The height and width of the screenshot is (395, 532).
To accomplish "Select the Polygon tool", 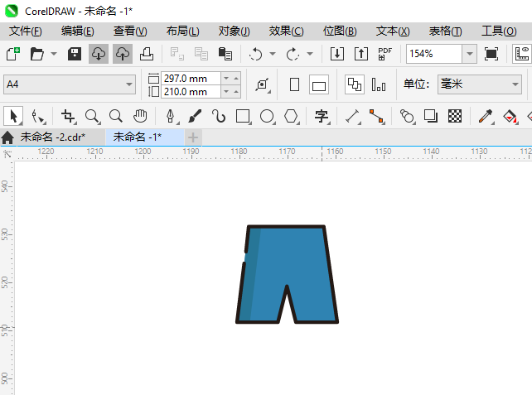I will pos(292,116).
